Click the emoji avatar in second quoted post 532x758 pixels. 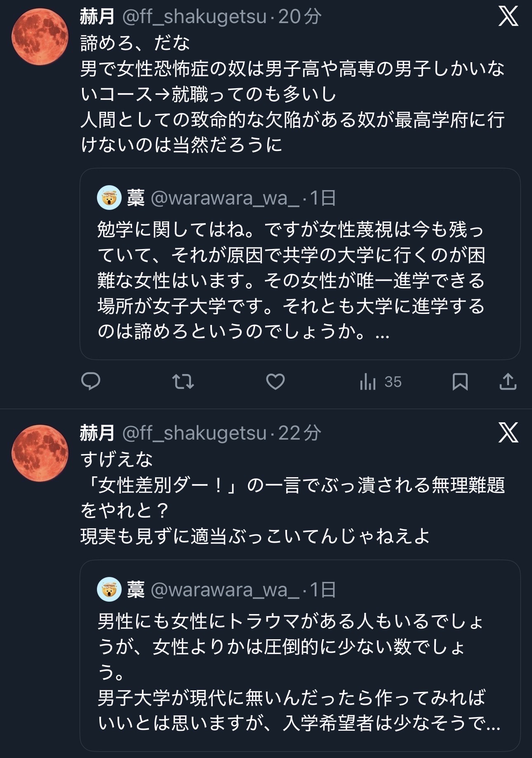tap(109, 590)
